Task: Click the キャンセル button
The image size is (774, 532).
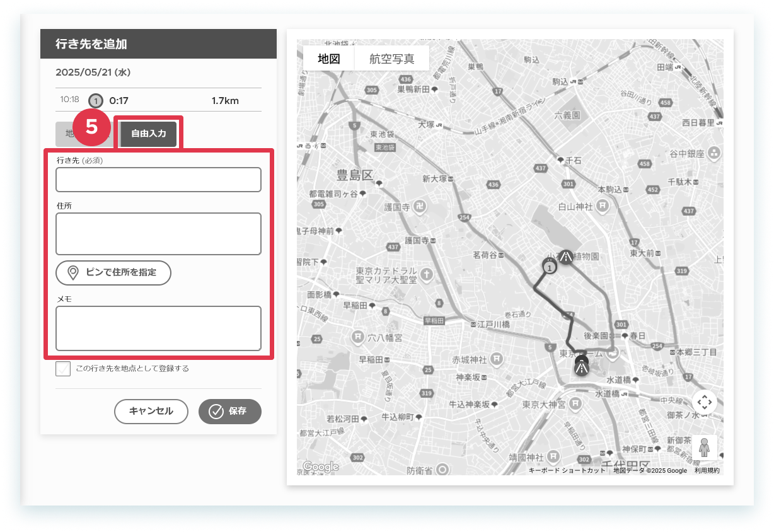Action: coord(151,411)
